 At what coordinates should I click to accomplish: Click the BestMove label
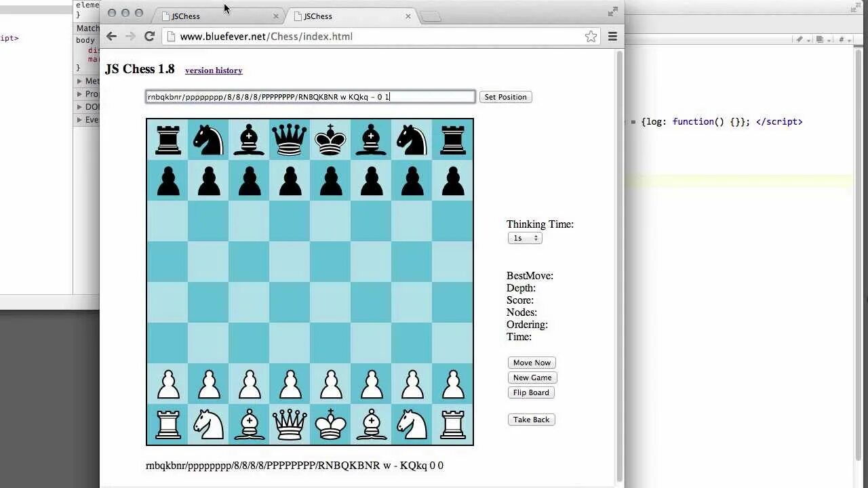click(x=530, y=276)
